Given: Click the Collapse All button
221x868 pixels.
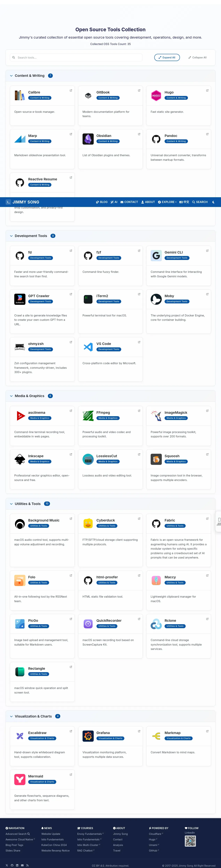Looking at the screenshot, I should pyautogui.click(x=197, y=58).
